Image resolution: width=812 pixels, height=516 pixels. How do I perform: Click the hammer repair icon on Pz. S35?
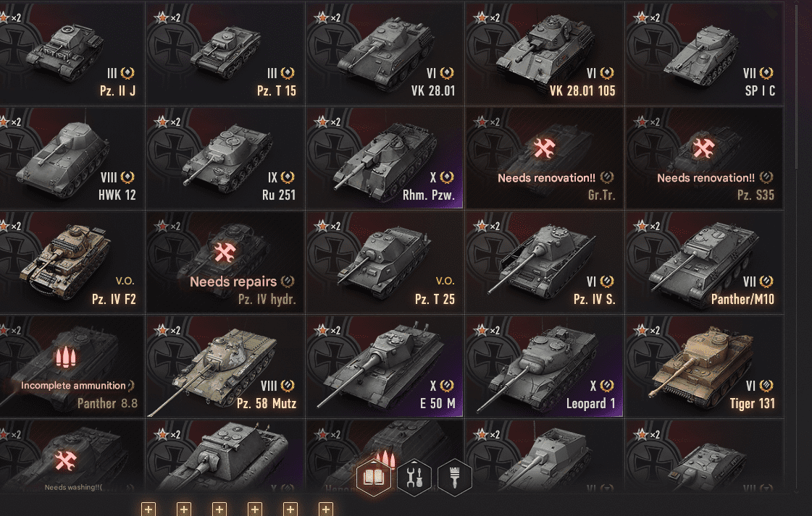point(704,148)
